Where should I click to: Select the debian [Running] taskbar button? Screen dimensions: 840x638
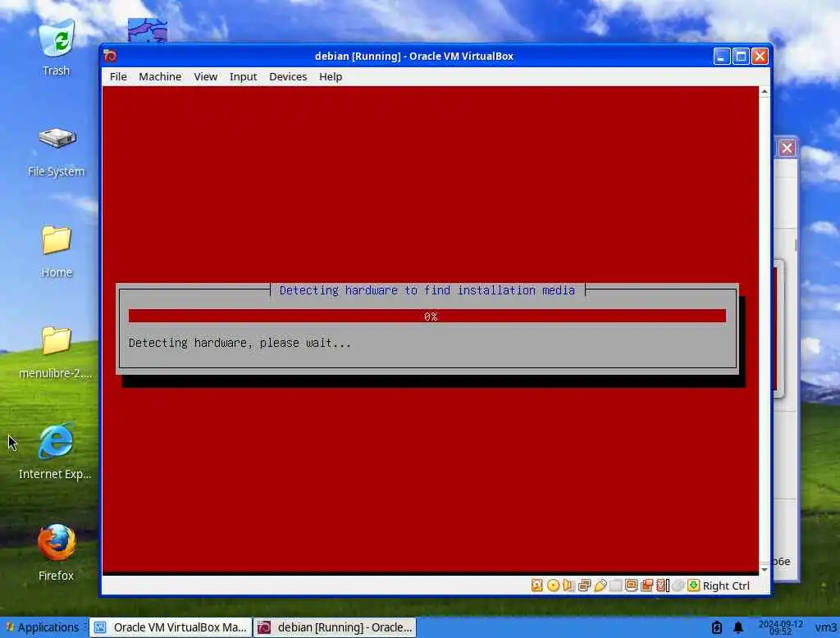335,627
